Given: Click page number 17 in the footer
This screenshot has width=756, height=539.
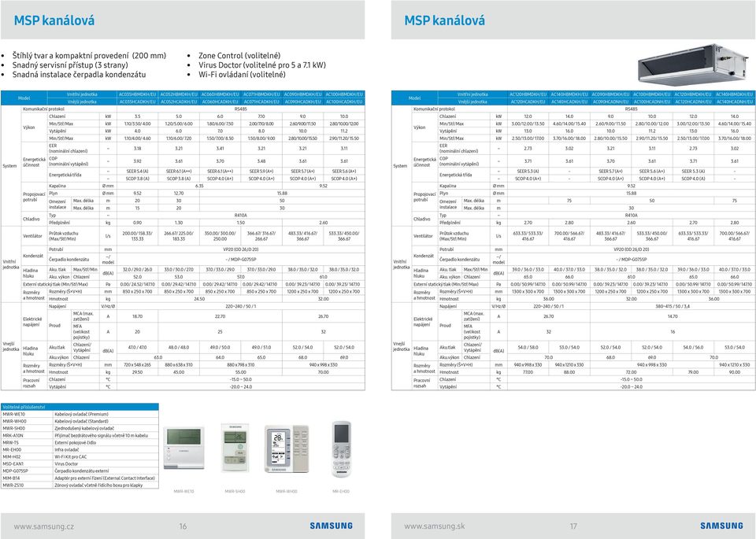Looking at the screenshot, I should 573,526.
